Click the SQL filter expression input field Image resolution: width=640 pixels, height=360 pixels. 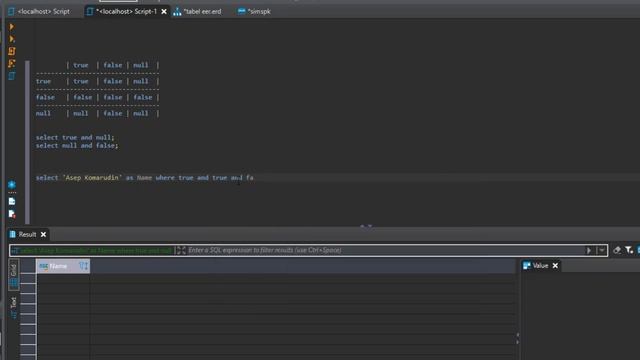[x=385, y=250]
